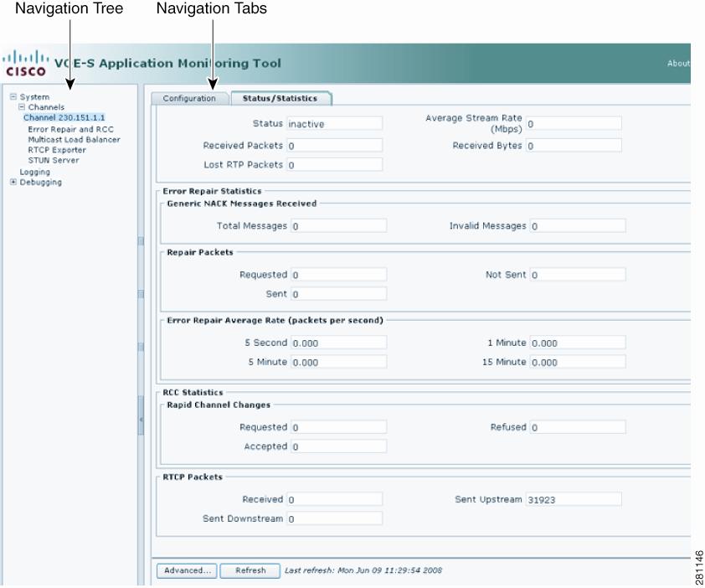Viewport: 705px width, 588px height.
Task: Click the 1 Minute rate field
Action: pos(579,343)
